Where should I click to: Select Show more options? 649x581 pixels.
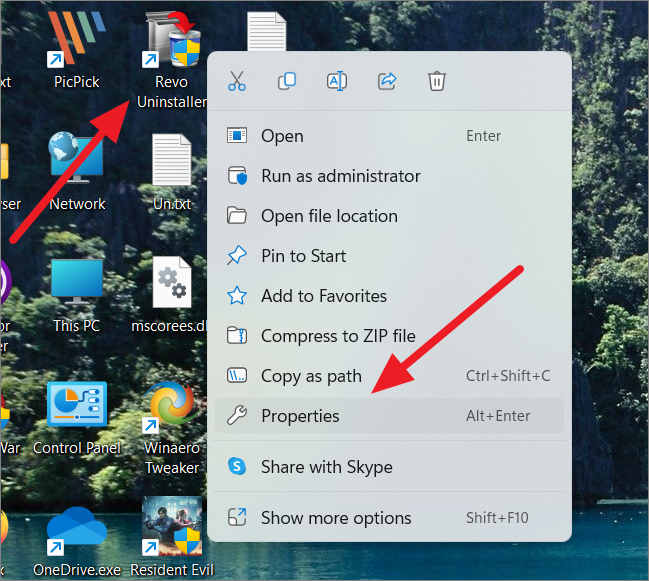pos(389,518)
